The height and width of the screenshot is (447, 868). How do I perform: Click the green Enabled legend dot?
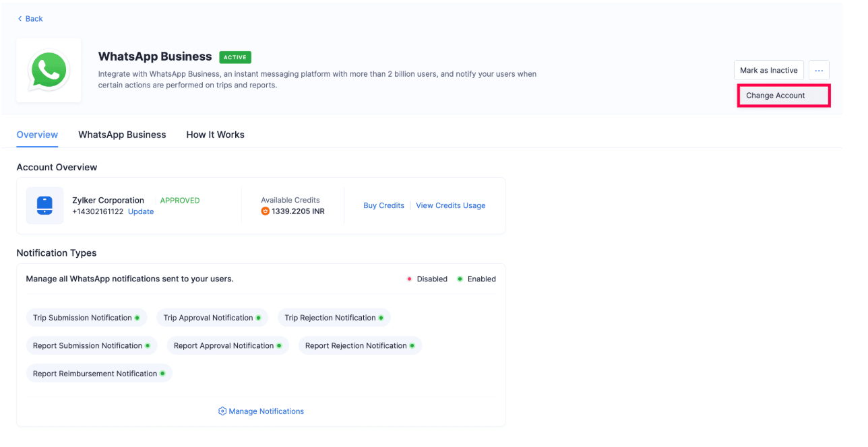point(460,278)
